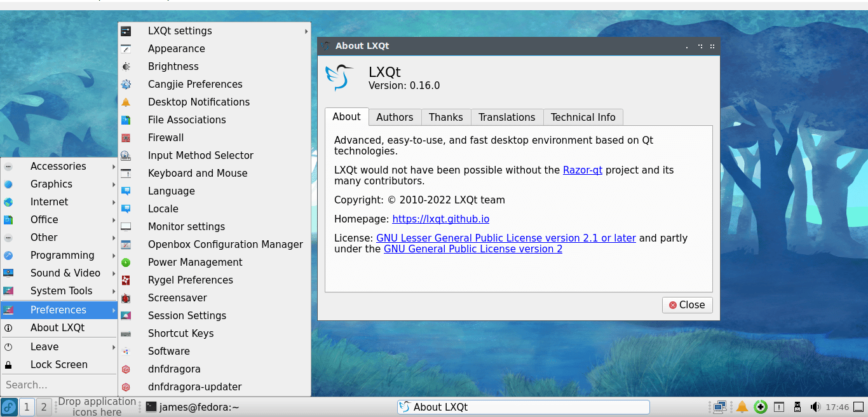The image size is (868, 417).
Task: Expand the Office submenu
Action: point(59,220)
